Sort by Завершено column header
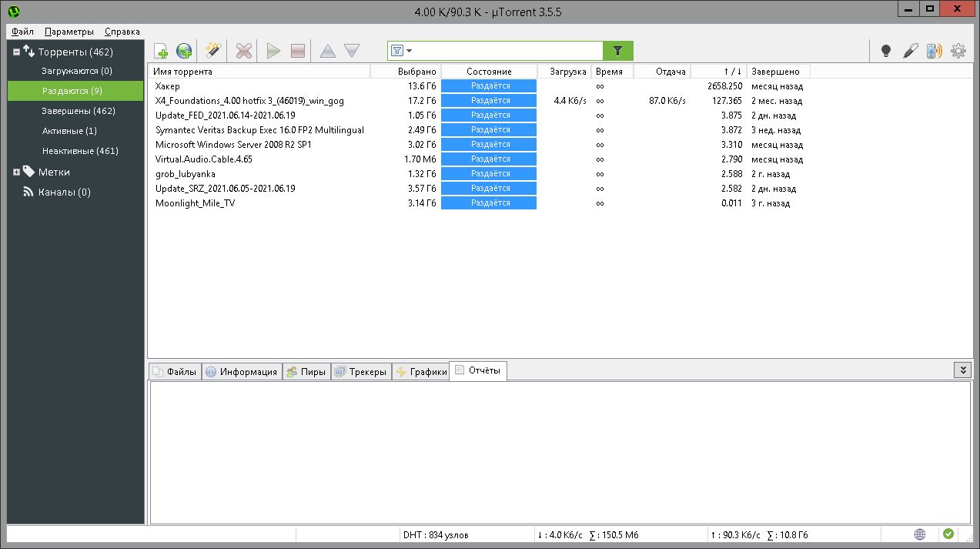Viewport: 980px width, 549px height. coord(778,71)
